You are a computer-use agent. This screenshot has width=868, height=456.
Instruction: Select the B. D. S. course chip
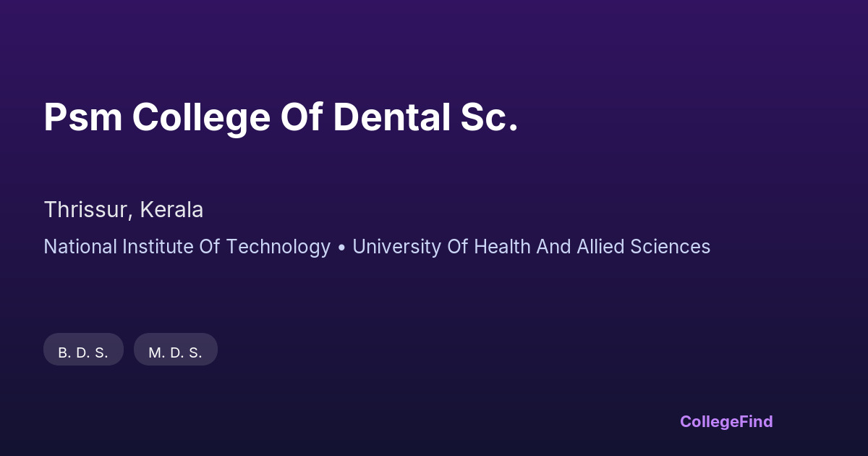[83, 352]
